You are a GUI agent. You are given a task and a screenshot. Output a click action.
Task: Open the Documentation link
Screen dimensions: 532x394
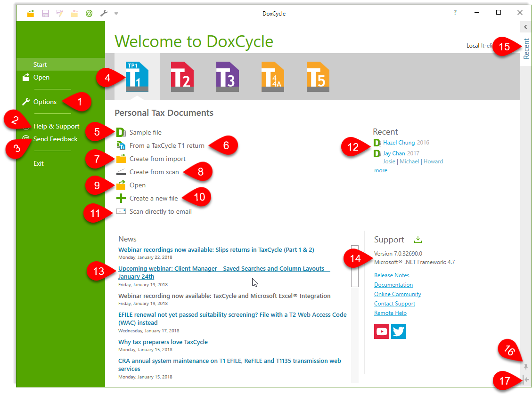point(393,285)
